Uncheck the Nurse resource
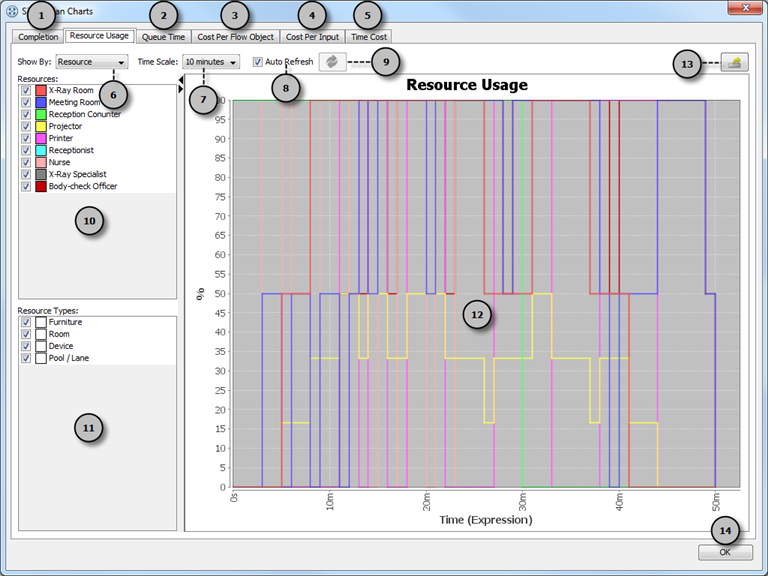 (x=26, y=162)
